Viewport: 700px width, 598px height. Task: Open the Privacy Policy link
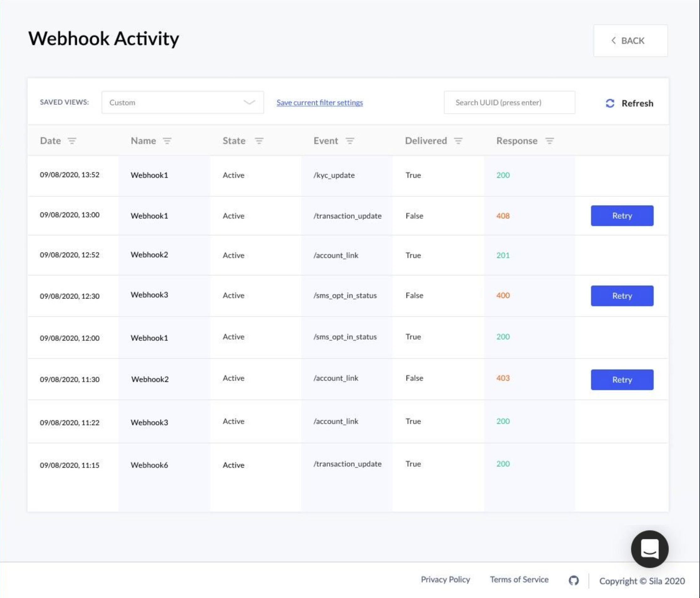[445, 580]
